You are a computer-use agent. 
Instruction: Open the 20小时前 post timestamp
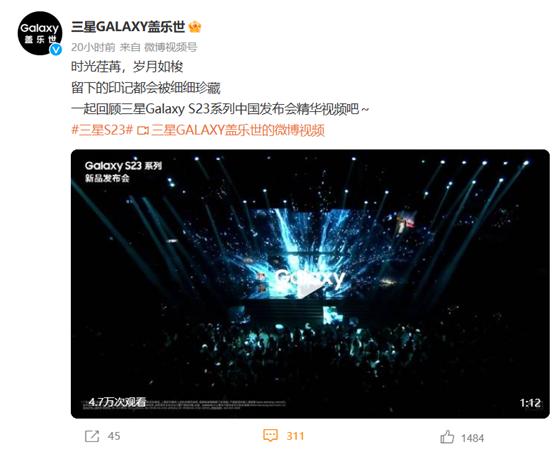click(x=93, y=47)
